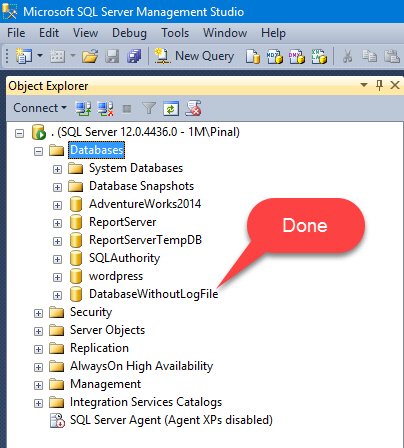Collapse the SQL Server 12.0.4436.0 server node
Screen dimensions: 404x448
tap(20, 134)
